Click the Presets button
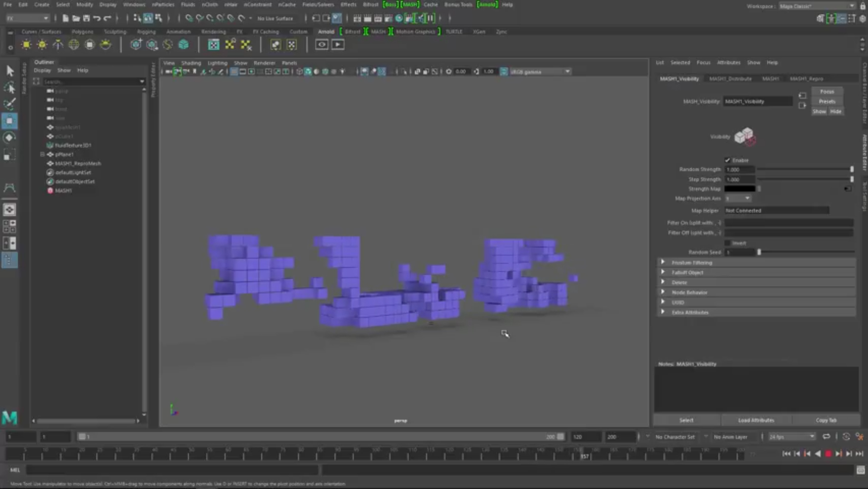 [827, 101]
